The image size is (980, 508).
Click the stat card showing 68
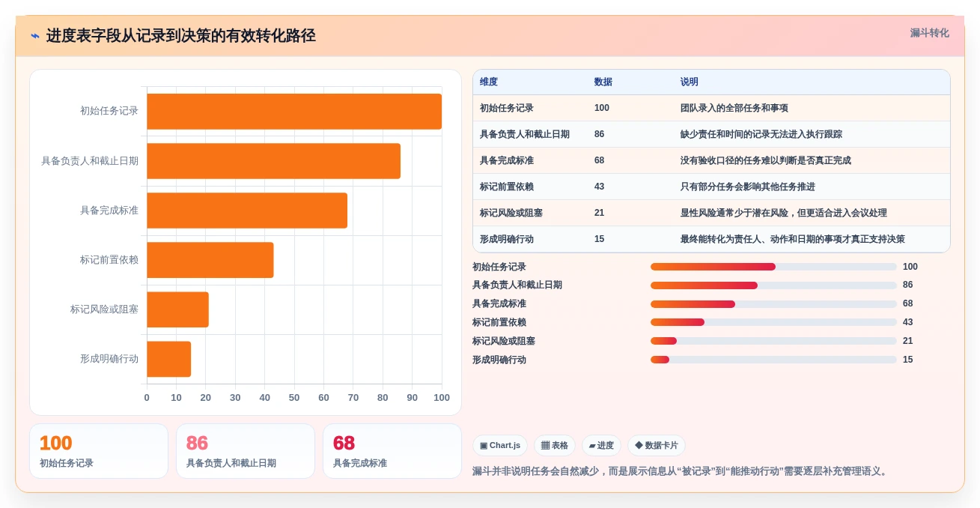(x=392, y=451)
